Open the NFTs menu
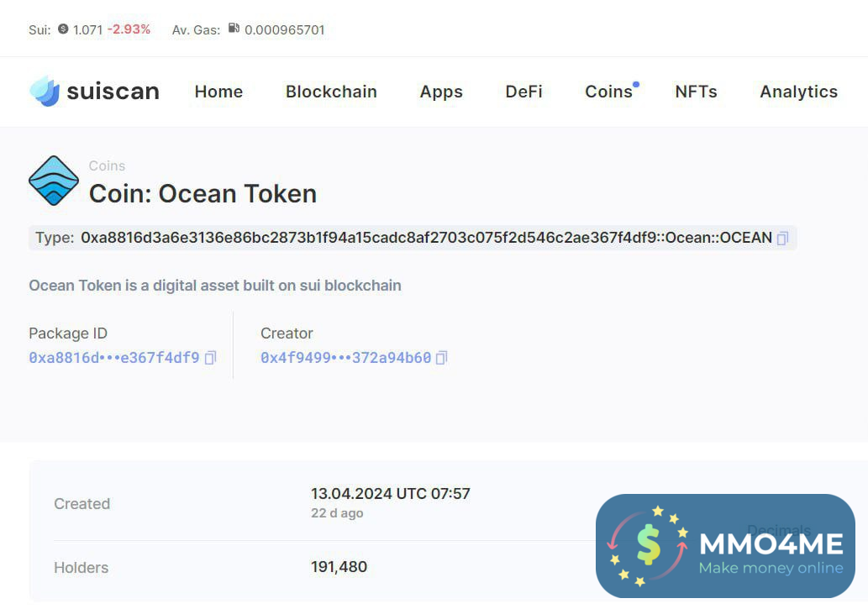Image resolution: width=868 pixels, height=609 pixels. pyautogui.click(x=696, y=92)
